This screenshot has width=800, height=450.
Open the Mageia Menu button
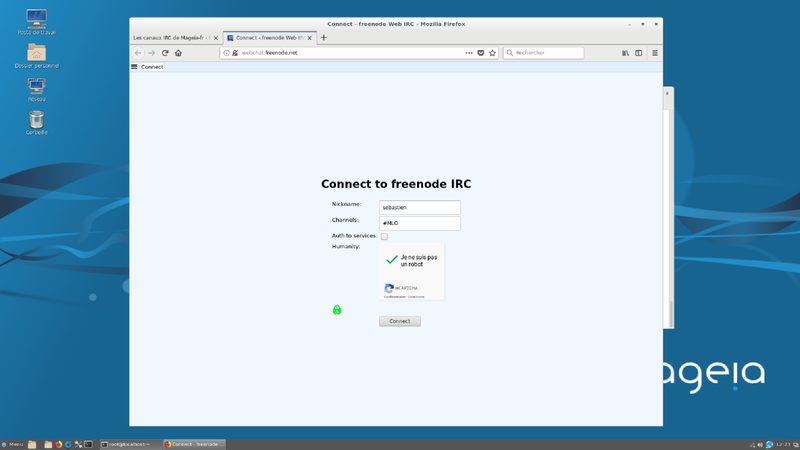coord(12,444)
